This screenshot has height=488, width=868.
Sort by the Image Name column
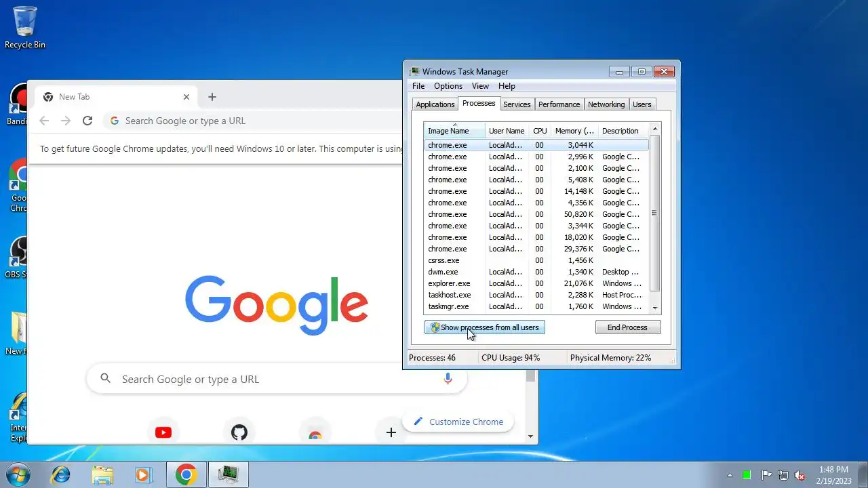[x=454, y=131]
